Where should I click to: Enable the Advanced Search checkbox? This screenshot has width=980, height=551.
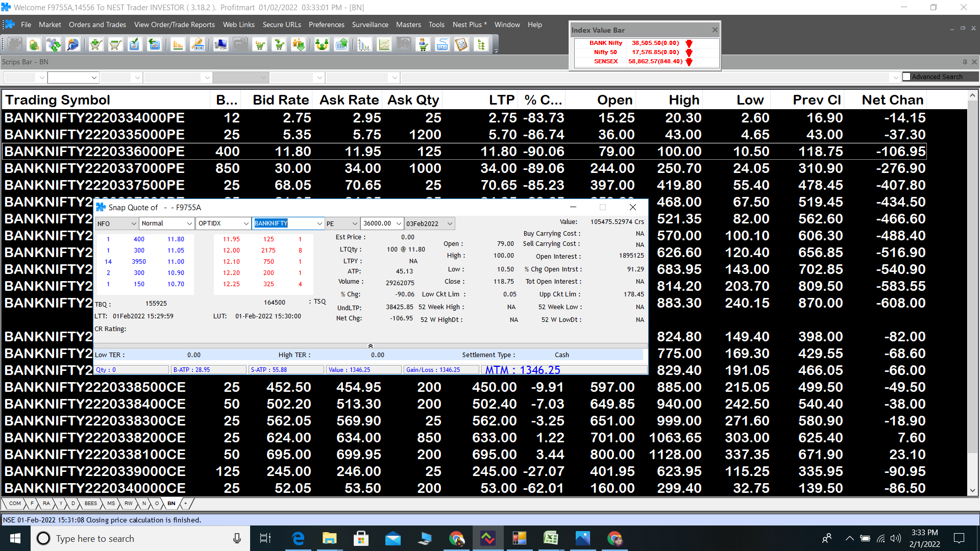(x=906, y=77)
